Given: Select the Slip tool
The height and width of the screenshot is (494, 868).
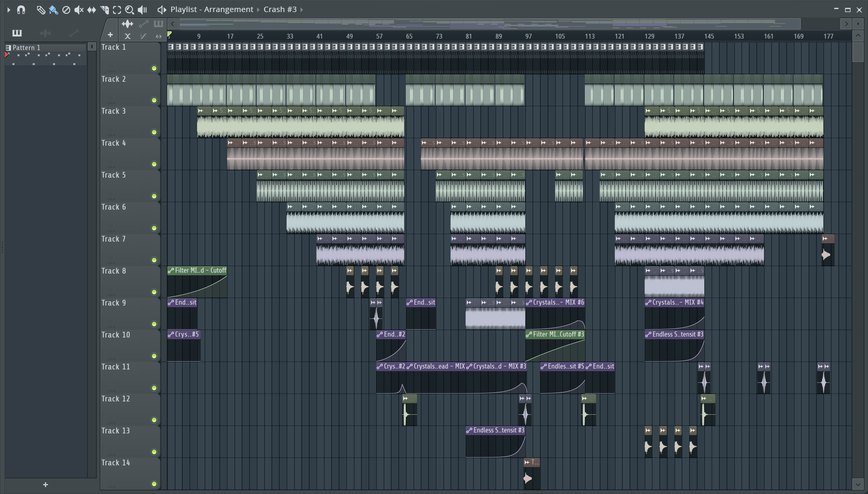Looking at the screenshot, I should pos(92,10).
